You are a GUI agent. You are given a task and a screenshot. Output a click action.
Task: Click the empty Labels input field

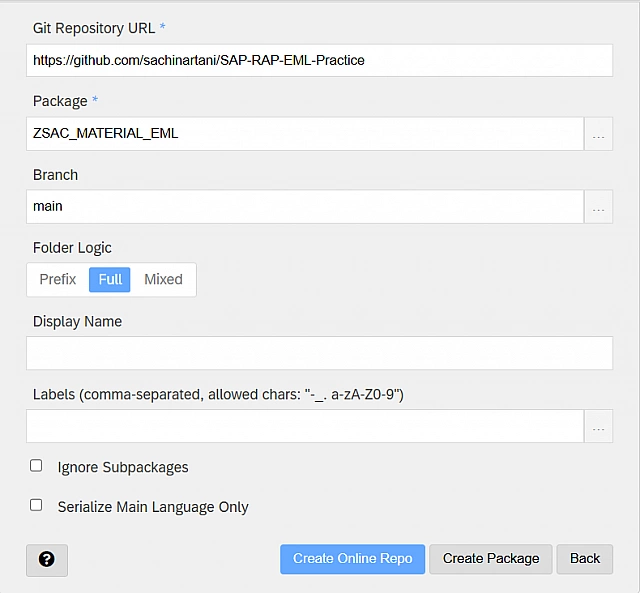304,426
